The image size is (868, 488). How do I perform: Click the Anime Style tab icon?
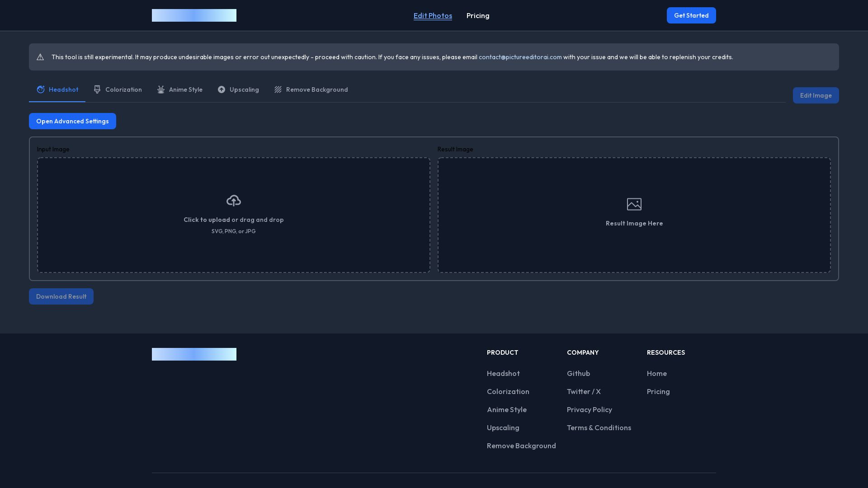pos(161,89)
